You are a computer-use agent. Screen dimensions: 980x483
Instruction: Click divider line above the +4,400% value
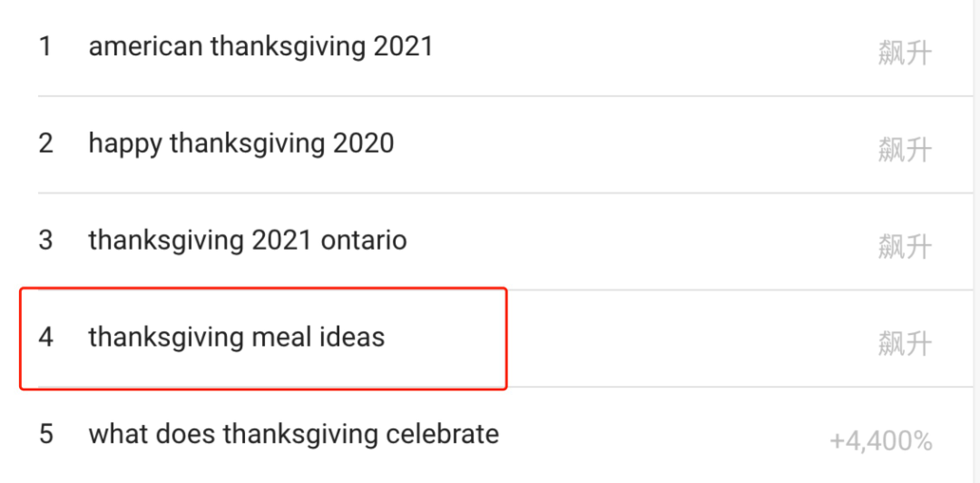click(880, 387)
